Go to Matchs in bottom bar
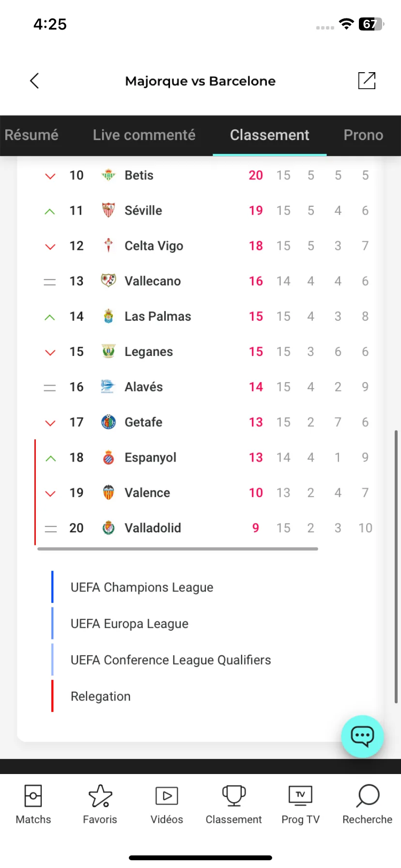 pos(33,804)
